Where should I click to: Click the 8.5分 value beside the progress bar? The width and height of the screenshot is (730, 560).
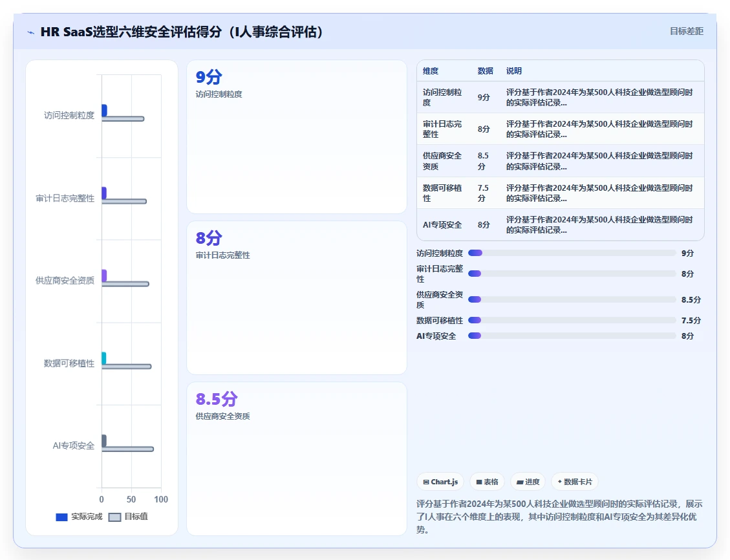tap(691, 300)
